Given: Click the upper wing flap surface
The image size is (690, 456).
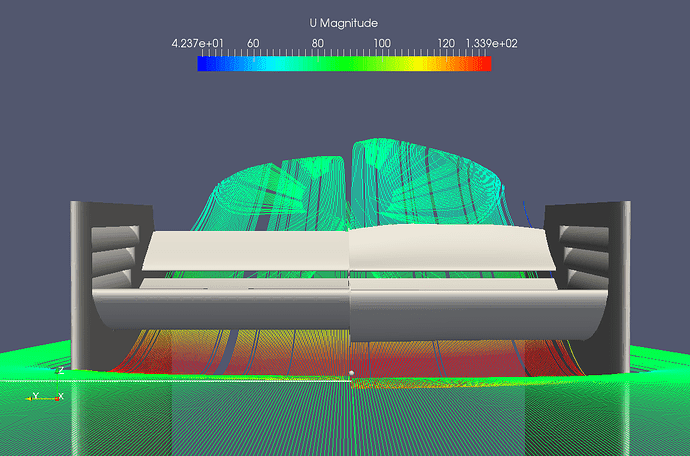Looking at the screenshot, I should (x=349, y=248).
